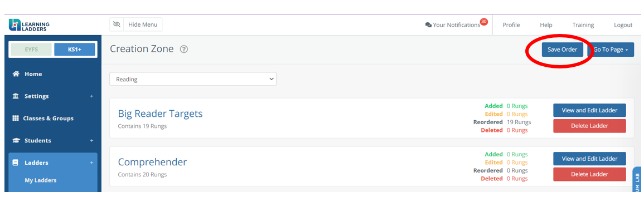Switch to KS1+ mode

click(75, 49)
